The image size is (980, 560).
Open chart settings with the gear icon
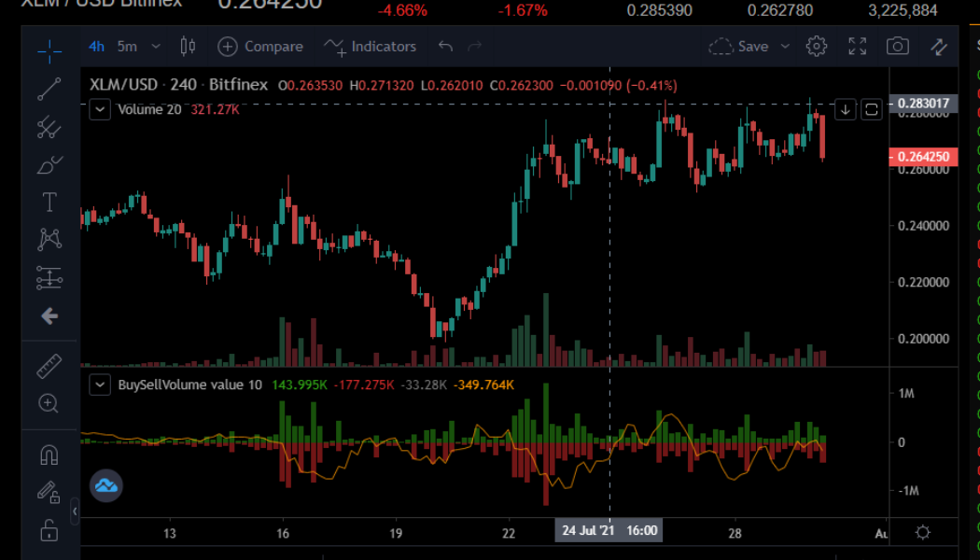[816, 46]
